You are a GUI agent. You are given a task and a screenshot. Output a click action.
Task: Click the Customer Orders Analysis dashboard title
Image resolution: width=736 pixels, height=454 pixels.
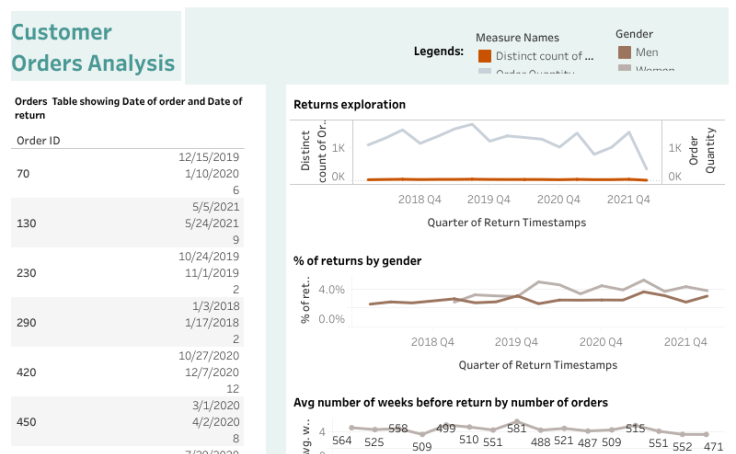[x=93, y=48]
